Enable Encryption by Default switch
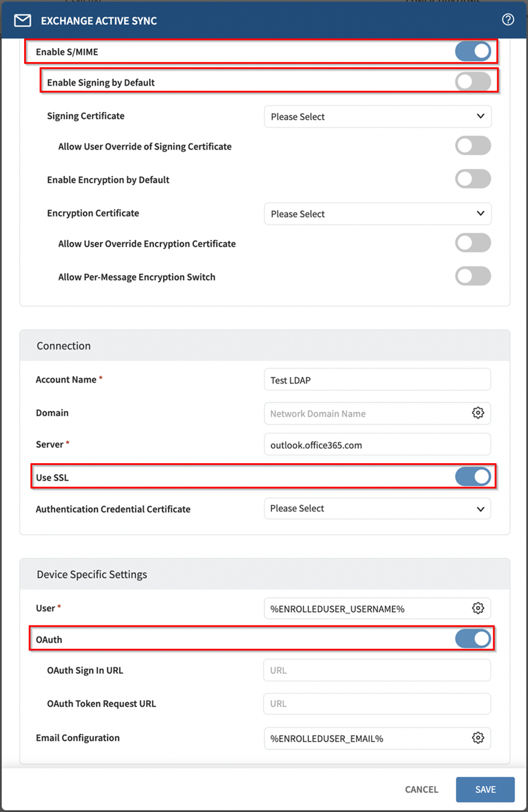Viewport: 528px width, 812px height. pos(473,179)
